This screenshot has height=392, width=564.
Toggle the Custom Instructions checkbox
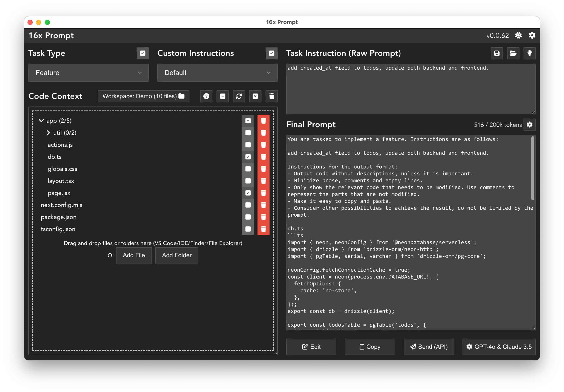click(272, 53)
